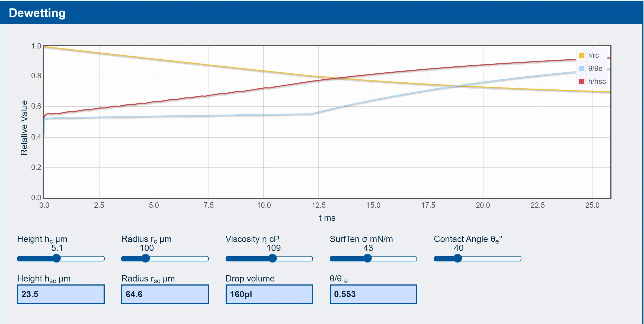Click the h/hsc legend label
644x324 pixels.
(x=597, y=82)
